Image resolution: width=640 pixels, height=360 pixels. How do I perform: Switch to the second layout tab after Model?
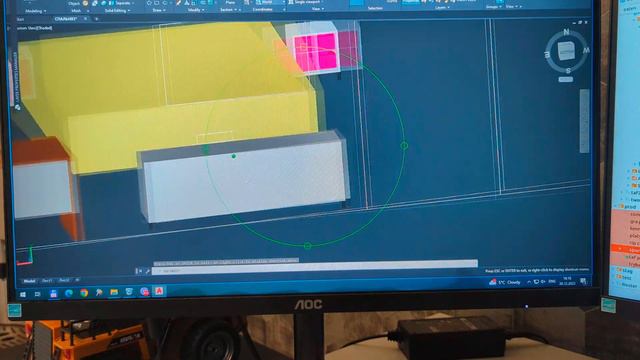(64, 280)
